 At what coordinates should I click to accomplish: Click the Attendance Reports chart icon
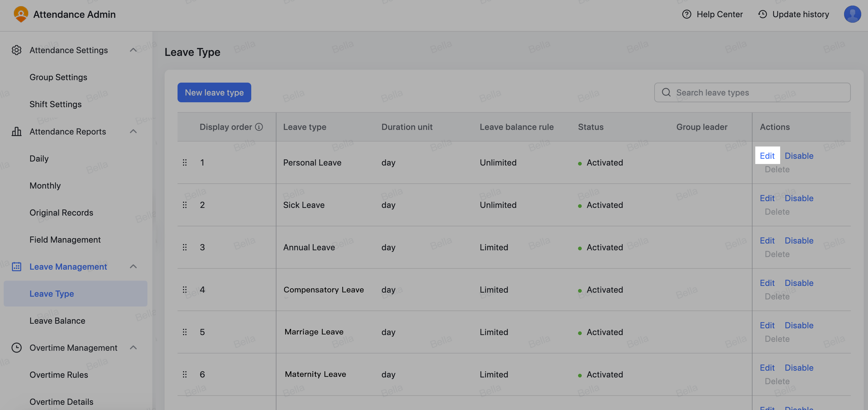(x=17, y=131)
